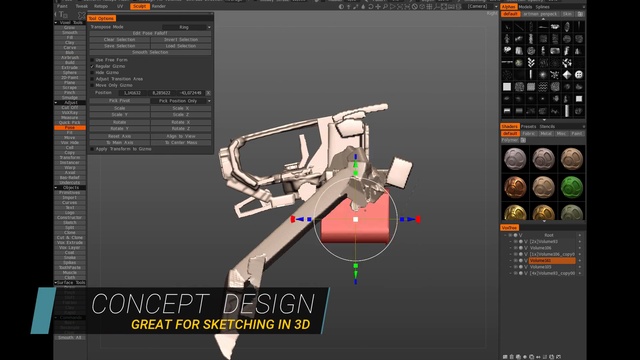This screenshot has width=640, height=360.
Task: Collapse the Root node in VoxTree
Action: [x=505, y=235]
